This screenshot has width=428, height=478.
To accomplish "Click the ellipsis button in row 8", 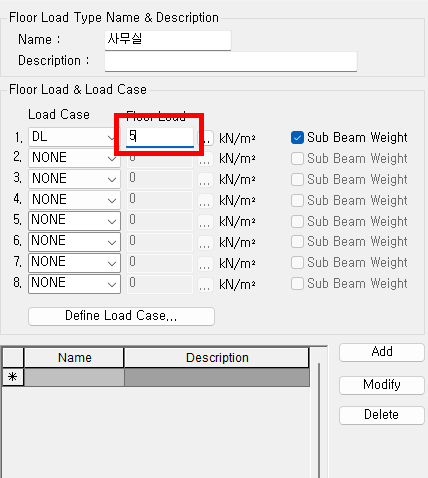I will [x=205, y=284].
